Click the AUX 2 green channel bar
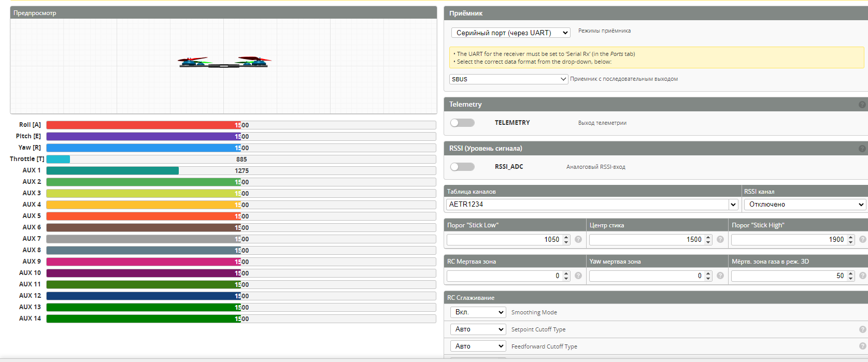868x362 pixels. pos(241,182)
